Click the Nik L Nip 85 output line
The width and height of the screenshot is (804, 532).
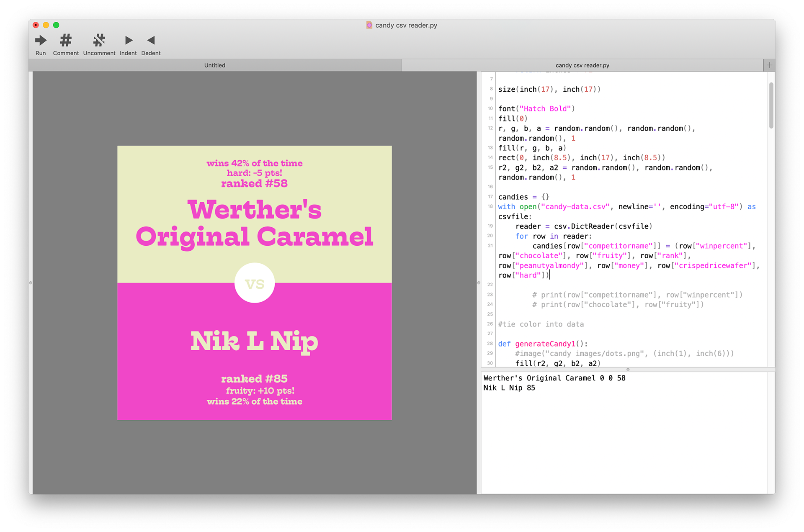(509, 388)
